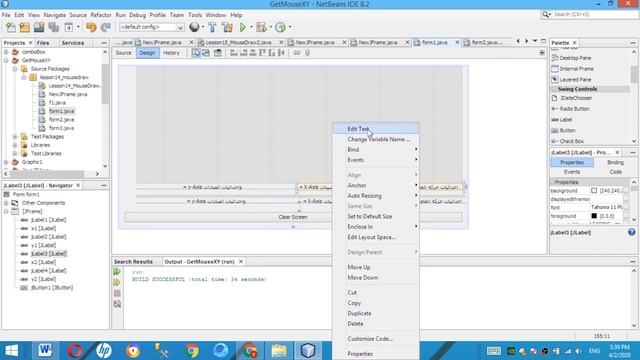Toggle Connection Mode in the designer toolbar
Screen dimensions: 640x360
pos(206,53)
